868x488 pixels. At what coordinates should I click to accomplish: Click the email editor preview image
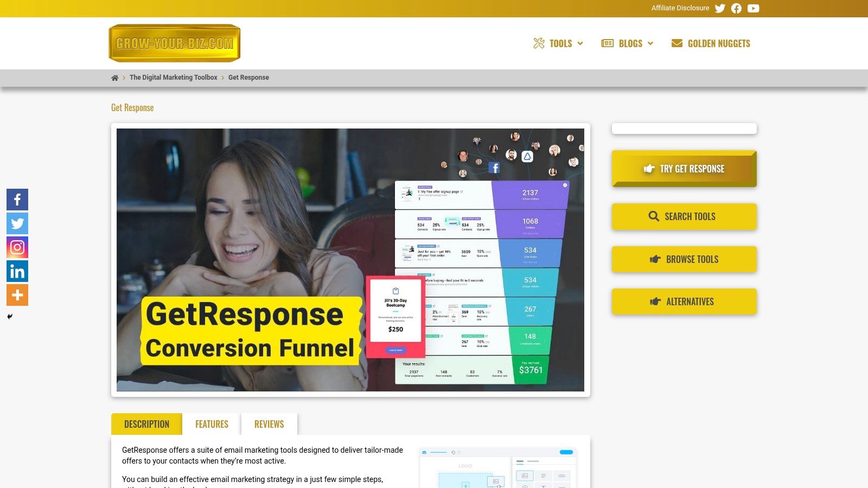(x=497, y=467)
